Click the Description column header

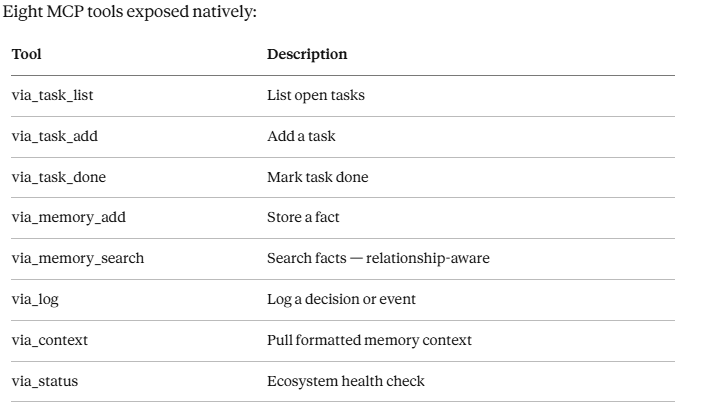point(307,55)
